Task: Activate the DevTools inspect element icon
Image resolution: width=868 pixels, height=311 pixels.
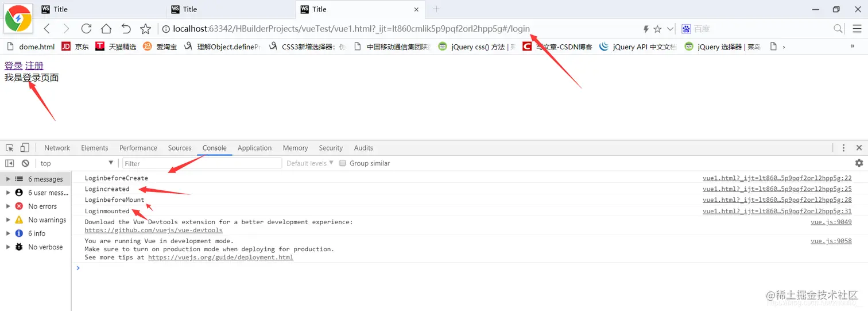Action: click(10, 148)
